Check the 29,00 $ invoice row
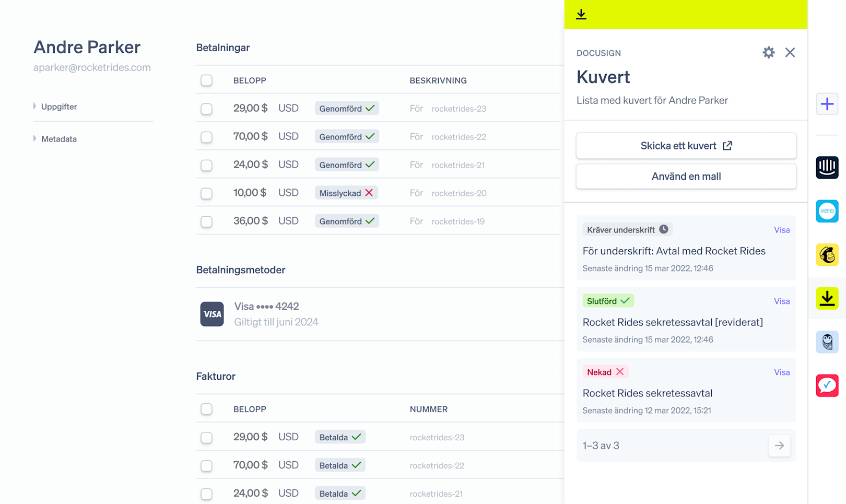The width and height of the screenshot is (846, 504). 206,437
